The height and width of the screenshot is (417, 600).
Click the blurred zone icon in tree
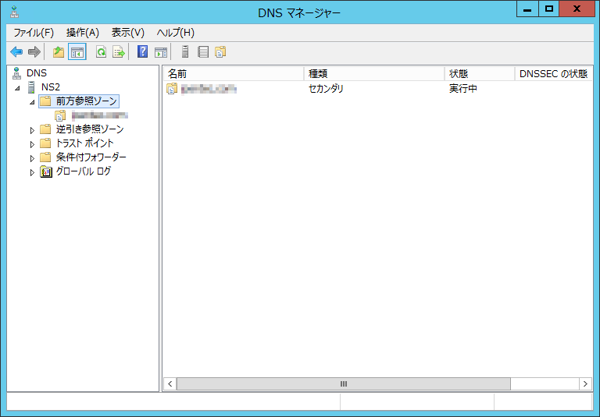60,115
